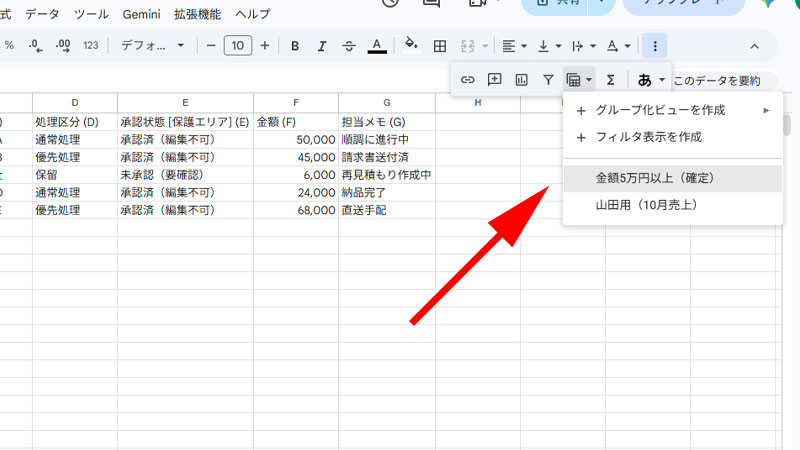The image size is (800, 450).
Task: Open the あ input tools dropdown
Action: click(651, 80)
